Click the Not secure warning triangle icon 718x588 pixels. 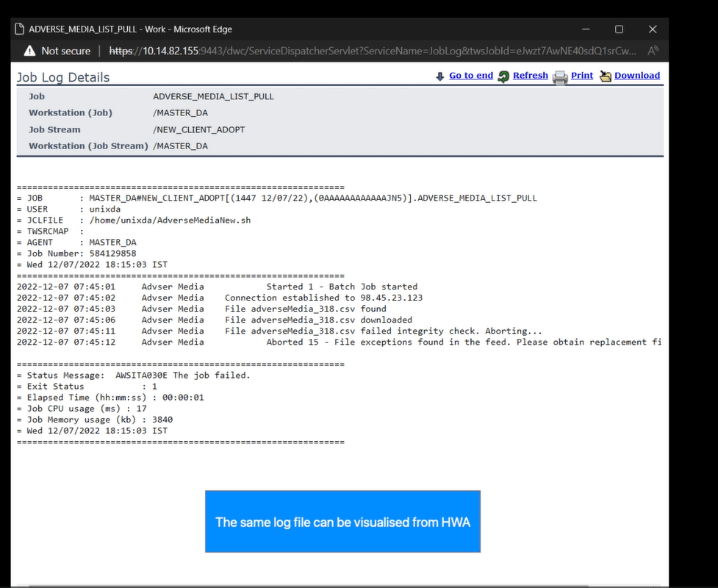(x=29, y=51)
